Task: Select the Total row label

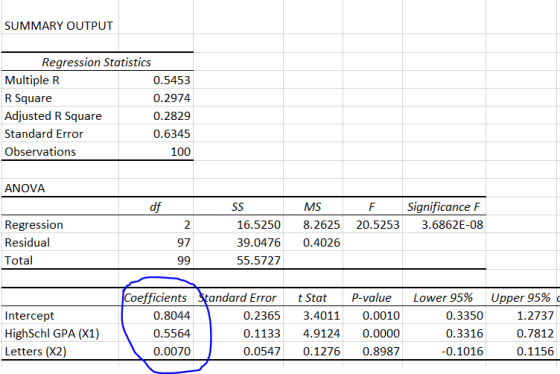Action: (x=19, y=260)
